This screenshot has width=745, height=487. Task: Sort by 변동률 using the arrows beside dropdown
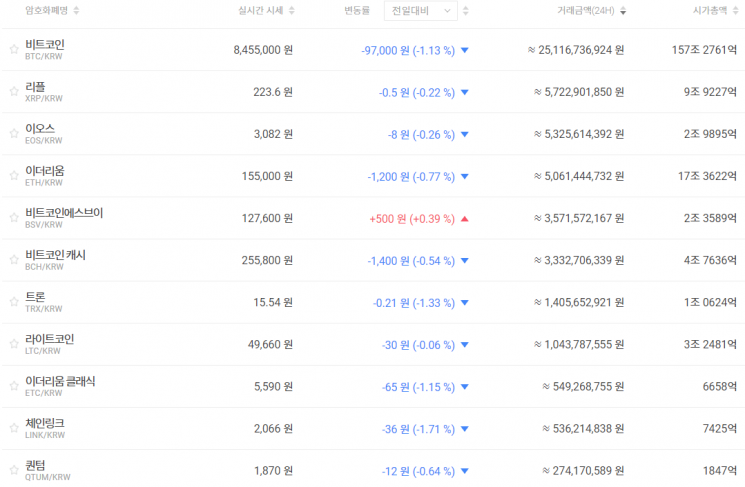[x=466, y=10]
